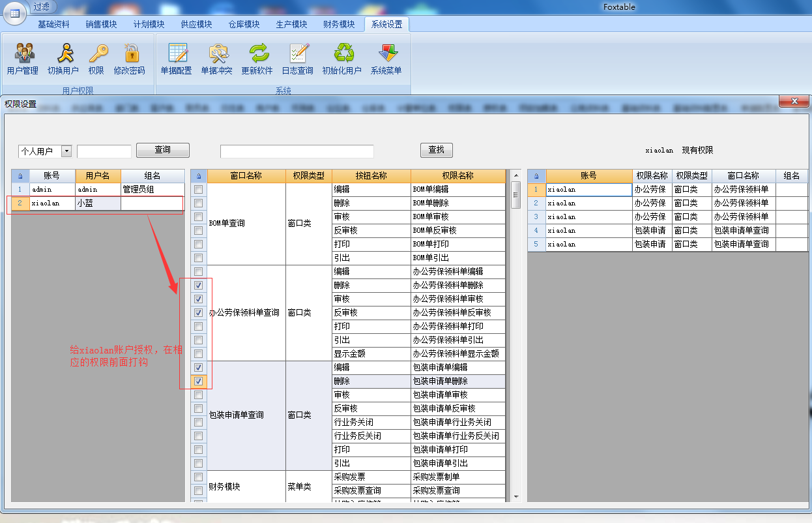
Task: Switch to the 基础资料 ribbon tab
Action: pyautogui.click(x=53, y=25)
